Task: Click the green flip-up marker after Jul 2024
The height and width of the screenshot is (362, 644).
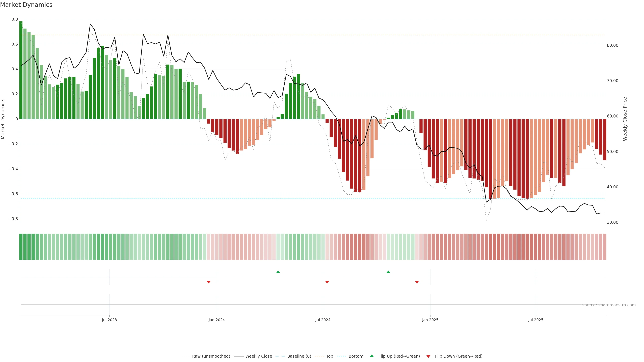Action: [x=388, y=272]
